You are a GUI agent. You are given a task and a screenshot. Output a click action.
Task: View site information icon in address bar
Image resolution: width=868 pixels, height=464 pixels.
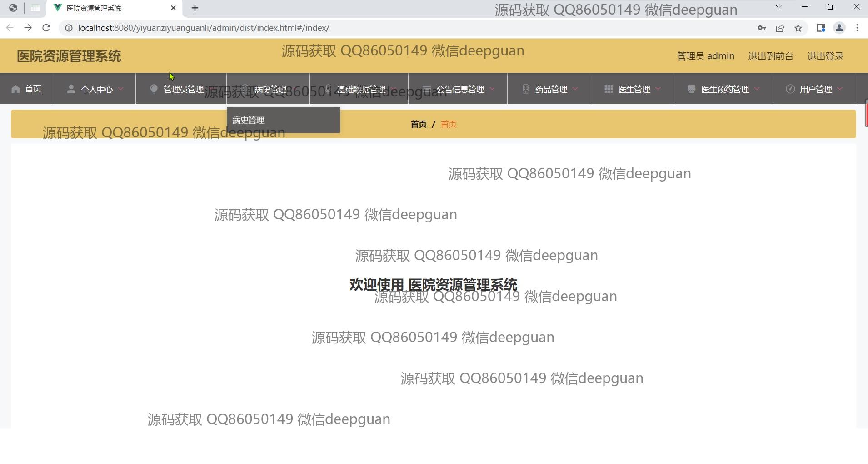point(69,28)
